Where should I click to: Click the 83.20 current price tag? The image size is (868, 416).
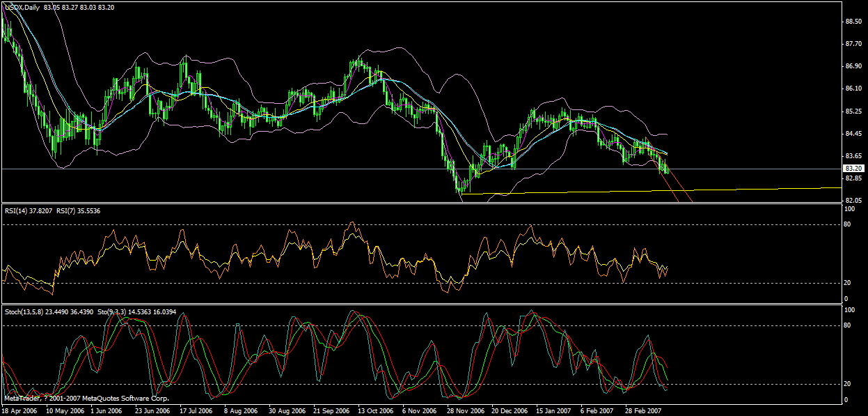(853, 169)
